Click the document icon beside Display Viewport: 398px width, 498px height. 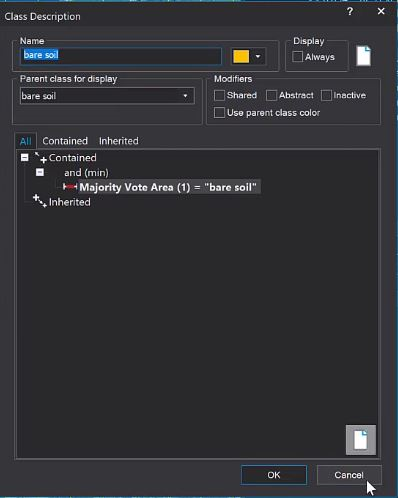(363, 56)
